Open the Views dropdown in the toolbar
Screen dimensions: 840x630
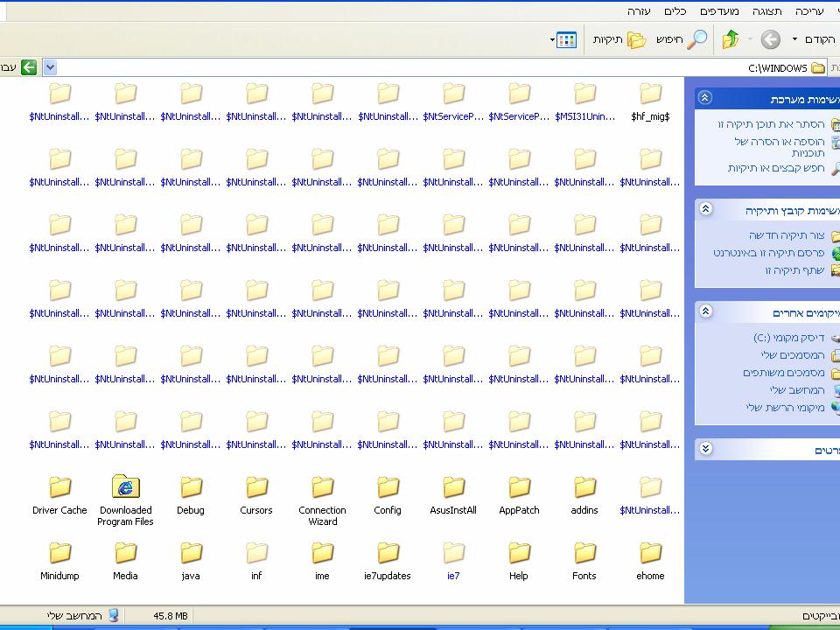point(564,39)
